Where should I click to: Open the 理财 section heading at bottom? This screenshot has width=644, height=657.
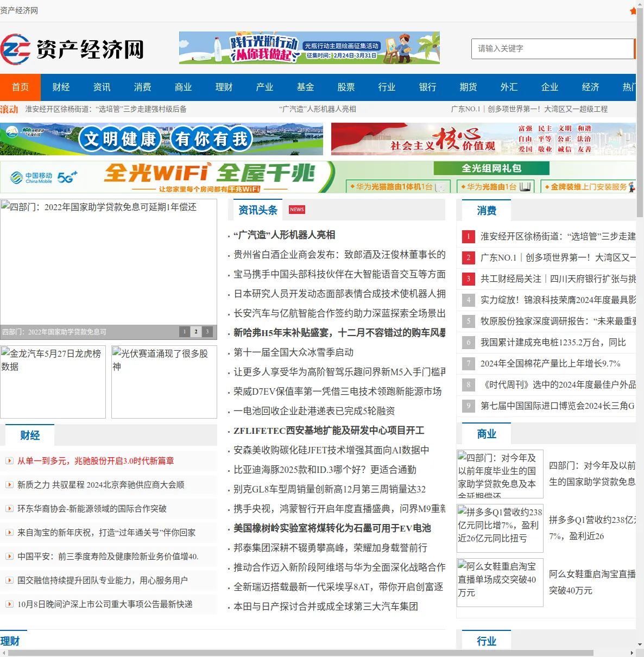point(10,641)
